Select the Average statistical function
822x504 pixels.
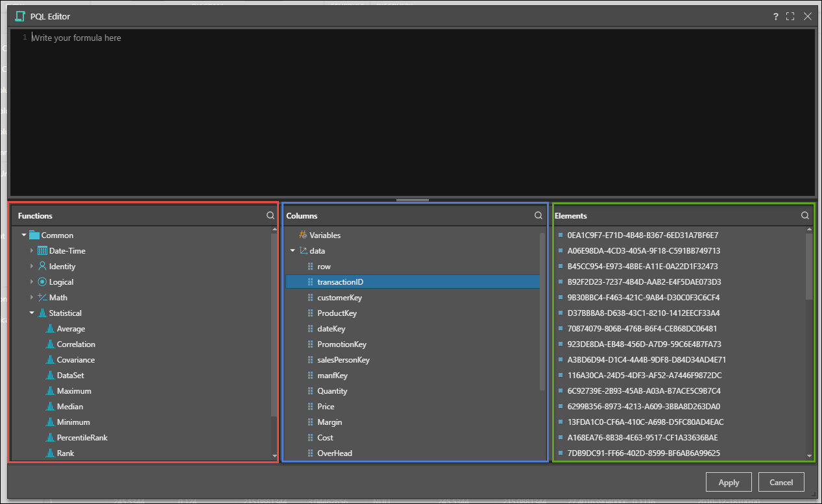[x=69, y=328]
